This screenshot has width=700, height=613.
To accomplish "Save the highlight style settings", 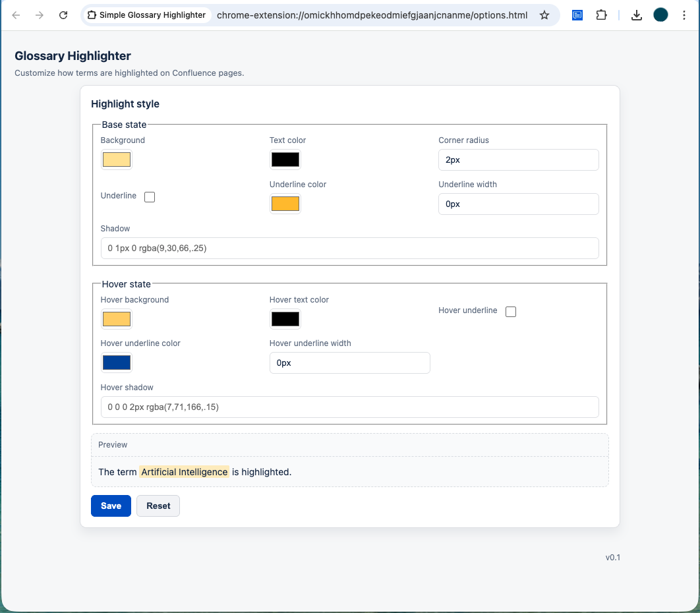I will 111,506.
